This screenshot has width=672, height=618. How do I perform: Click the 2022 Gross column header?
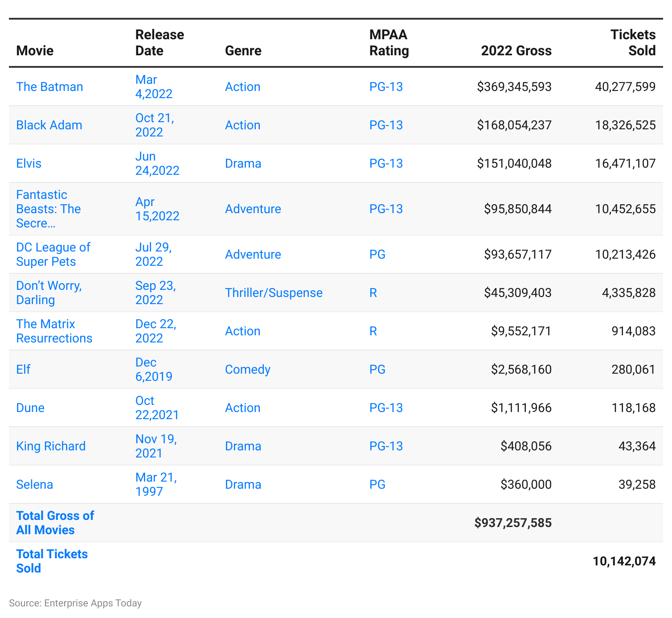pos(516,50)
